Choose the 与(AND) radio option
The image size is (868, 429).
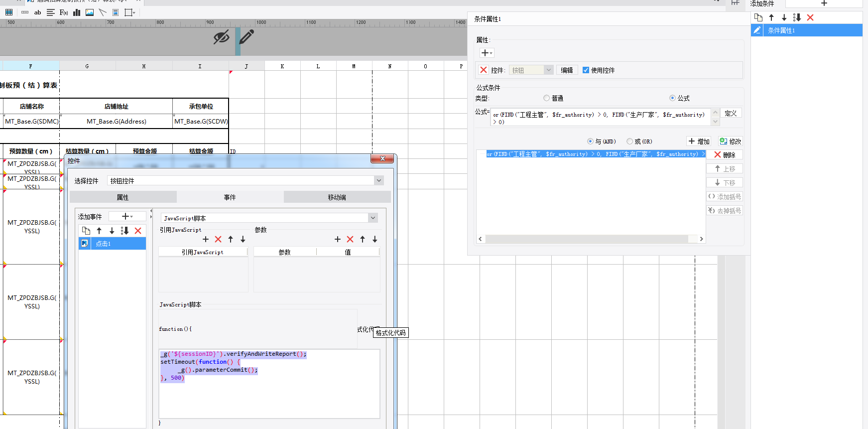click(x=590, y=142)
